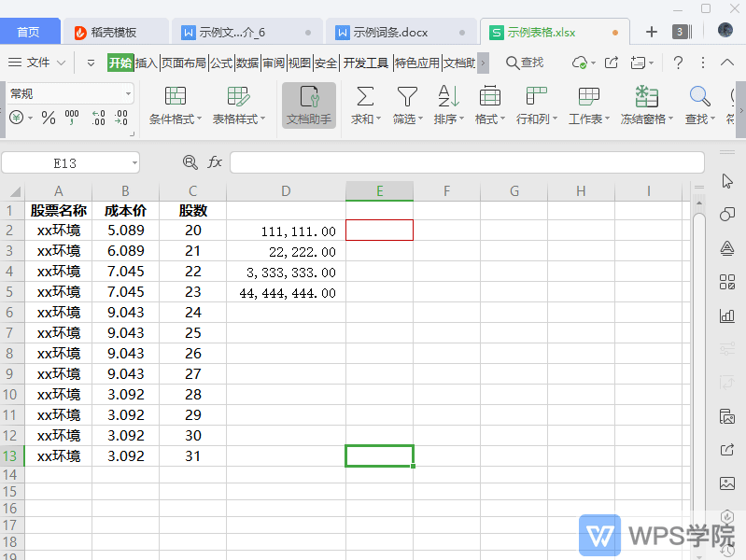This screenshot has width=746, height=560.
Task: Go to the 首页 home tab
Action: [29, 32]
